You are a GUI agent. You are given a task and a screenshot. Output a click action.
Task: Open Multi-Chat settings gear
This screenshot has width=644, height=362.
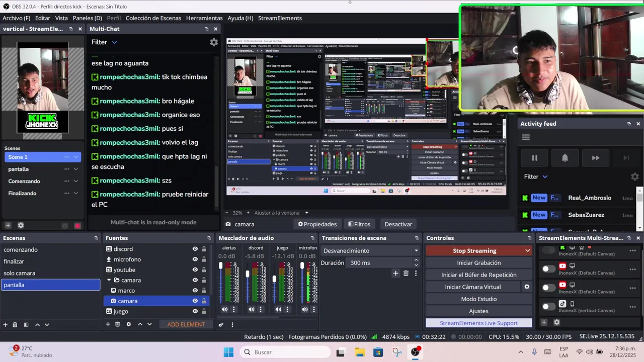pos(214,42)
